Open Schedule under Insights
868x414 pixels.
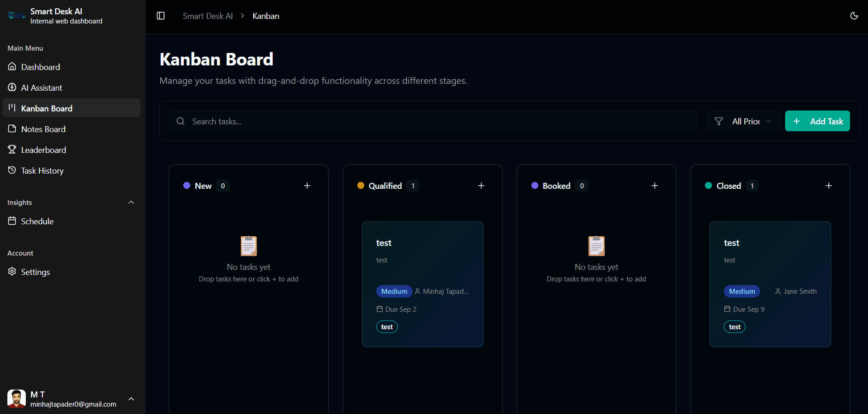[x=71, y=221]
